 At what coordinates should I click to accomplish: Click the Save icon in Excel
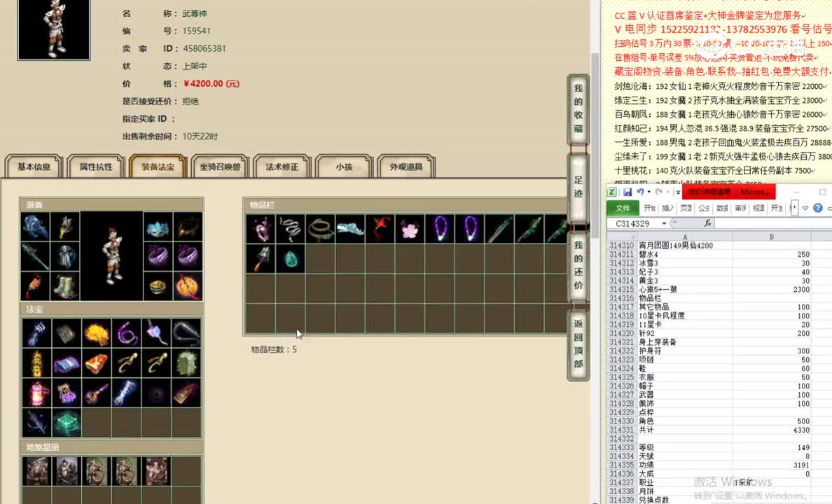628,192
